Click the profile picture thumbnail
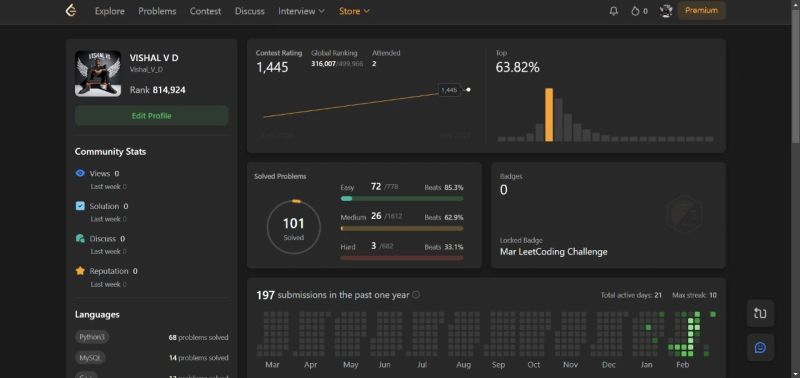The image size is (800, 378). pos(98,73)
